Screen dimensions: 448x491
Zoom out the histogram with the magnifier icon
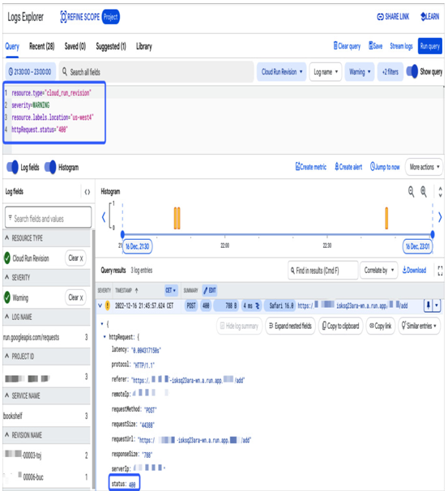click(x=411, y=191)
